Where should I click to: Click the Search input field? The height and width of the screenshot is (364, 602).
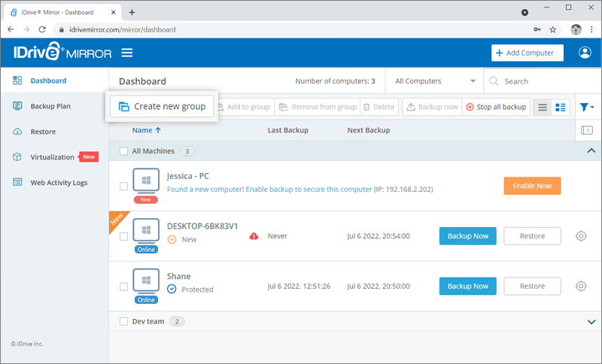pos(542,81)
